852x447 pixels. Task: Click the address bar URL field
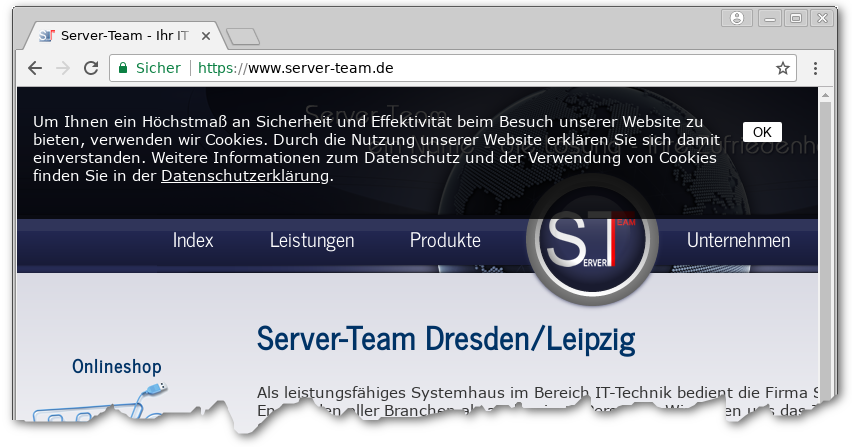[453, 68]
